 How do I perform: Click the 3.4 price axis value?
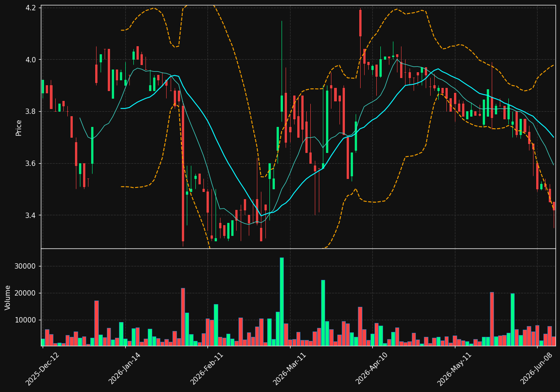pos(31,215)
